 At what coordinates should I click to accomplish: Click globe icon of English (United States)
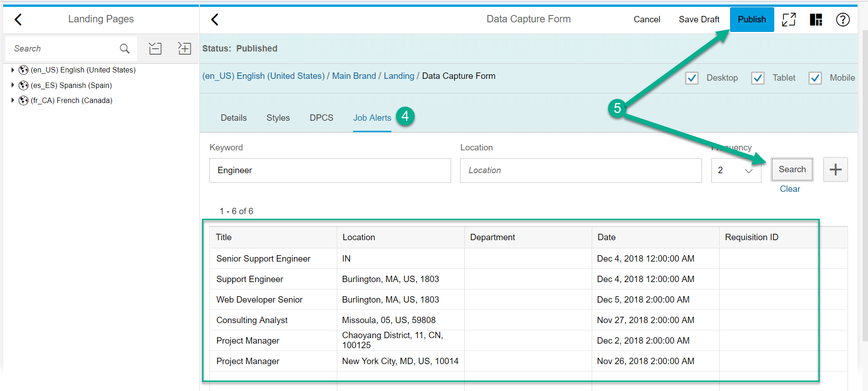[x=24, y=70]
